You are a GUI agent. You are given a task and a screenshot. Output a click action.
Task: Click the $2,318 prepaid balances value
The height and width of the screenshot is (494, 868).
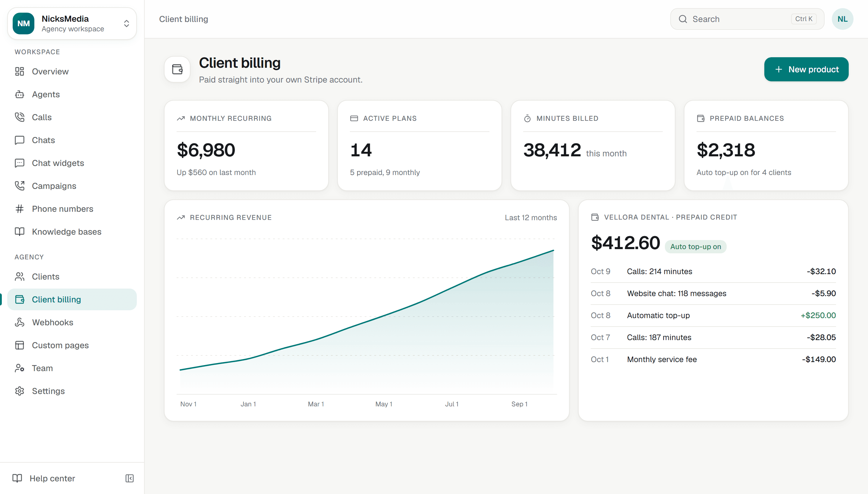point(726,150)
